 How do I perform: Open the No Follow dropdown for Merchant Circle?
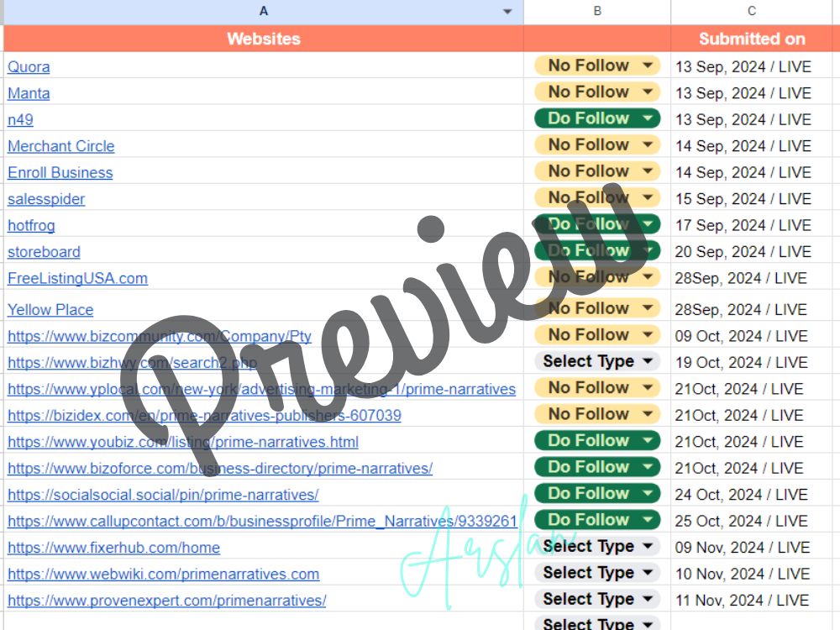[597, 144]
